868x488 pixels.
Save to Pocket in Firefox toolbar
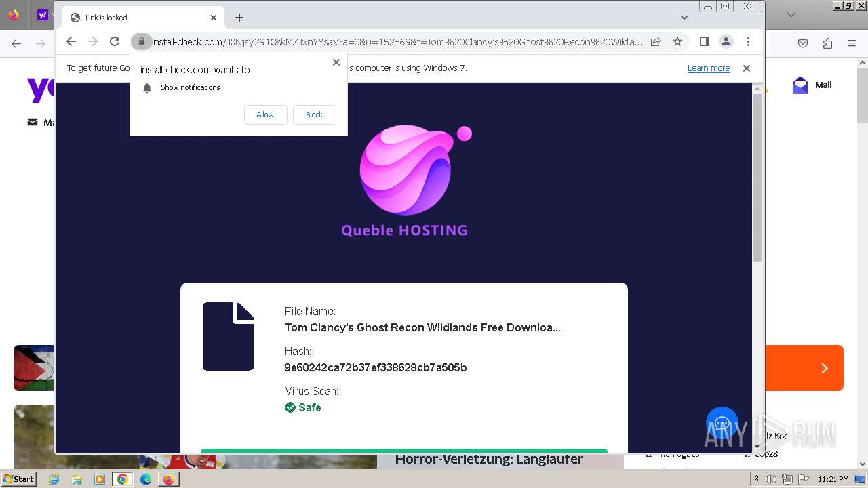pyautogui.click(x=803, y=43)
